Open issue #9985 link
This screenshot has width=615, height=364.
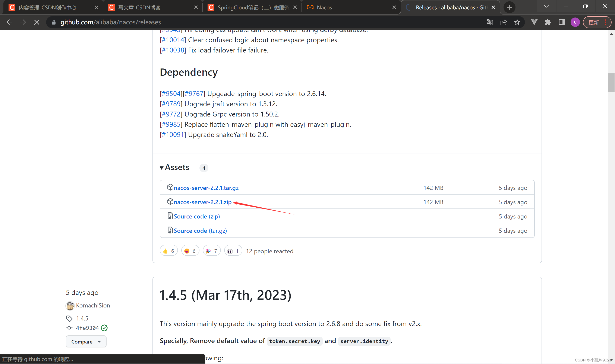[x=171, y=125]
